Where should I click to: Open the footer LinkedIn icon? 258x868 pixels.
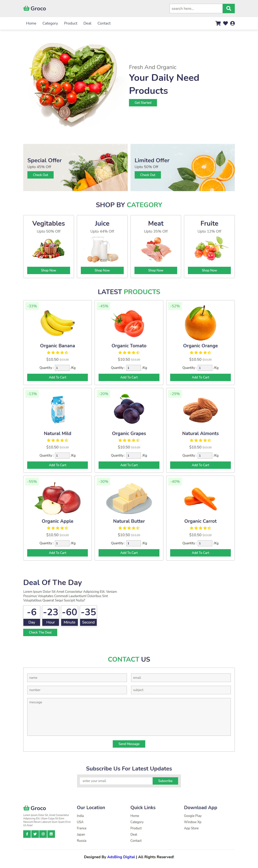coord(51,834)
